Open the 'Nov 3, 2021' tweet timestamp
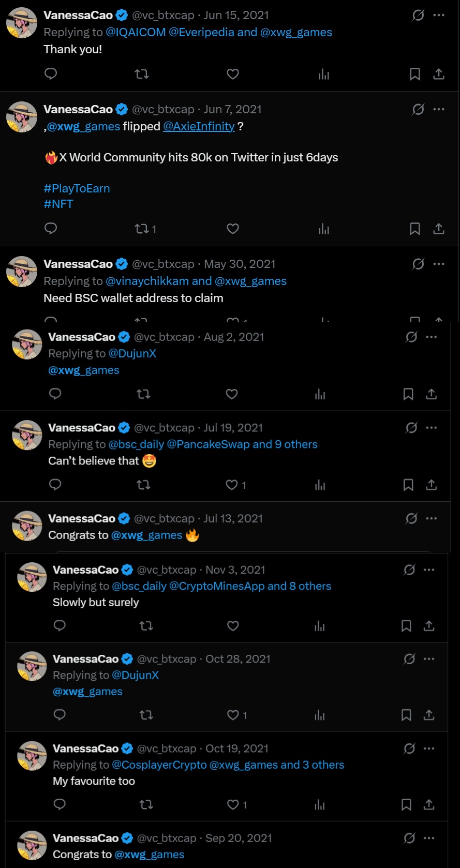 tap(235, 570)
